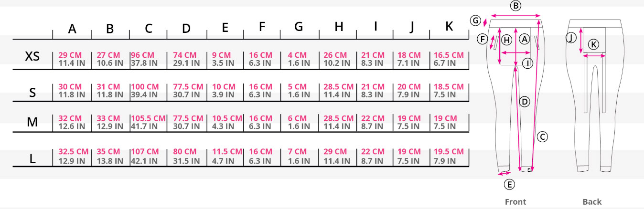Select the L size row label
The width and height of the screenshot is (644, 209).
(x=32, y=159)
